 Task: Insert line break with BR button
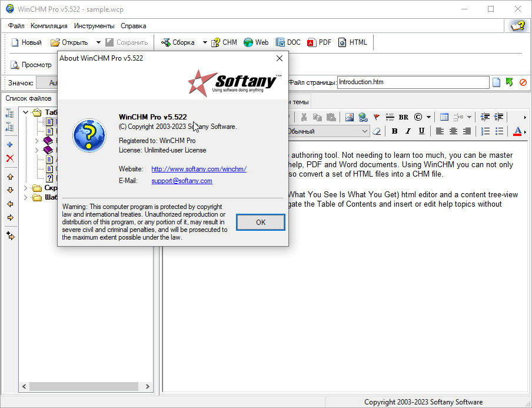pos(403,117)
